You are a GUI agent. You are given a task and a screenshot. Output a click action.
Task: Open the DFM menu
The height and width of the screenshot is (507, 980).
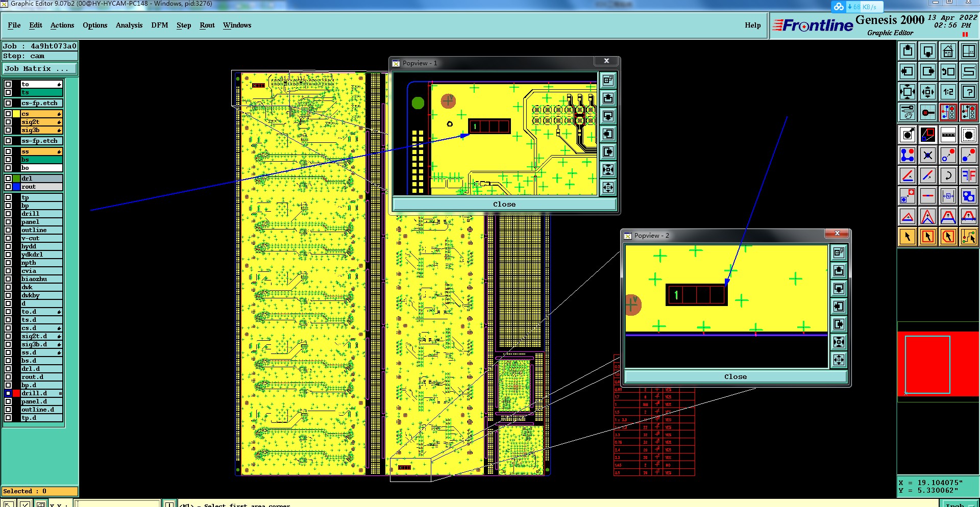(160, 25)
